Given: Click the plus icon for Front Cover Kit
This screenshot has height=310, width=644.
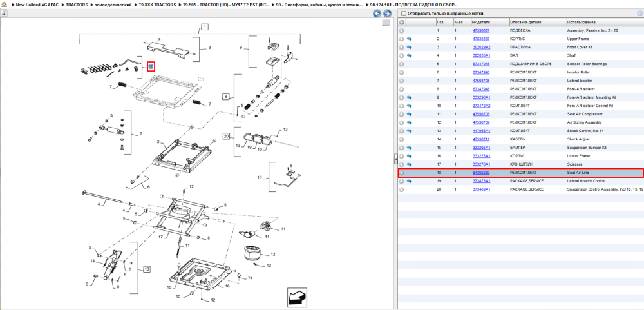Looking at the screenshot, I should (x=402, y=47).
